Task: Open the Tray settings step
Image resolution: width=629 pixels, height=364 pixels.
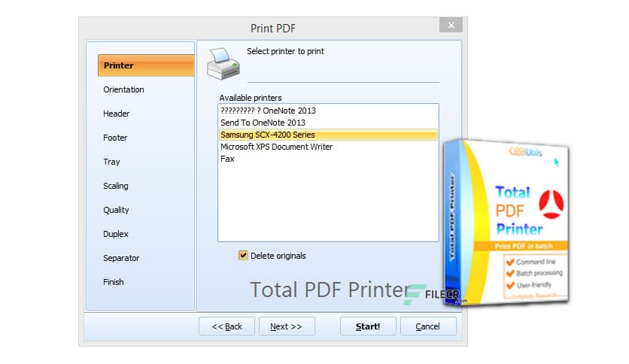Action: [x=111, y=162]
